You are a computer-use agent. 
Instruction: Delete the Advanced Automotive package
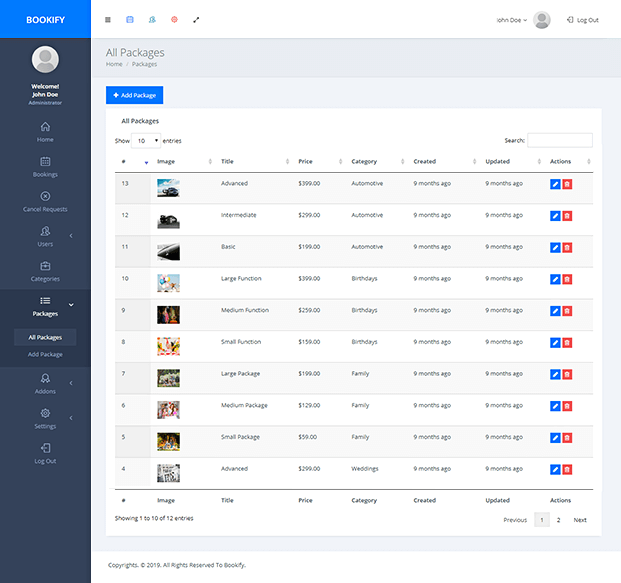coord(567,184)
